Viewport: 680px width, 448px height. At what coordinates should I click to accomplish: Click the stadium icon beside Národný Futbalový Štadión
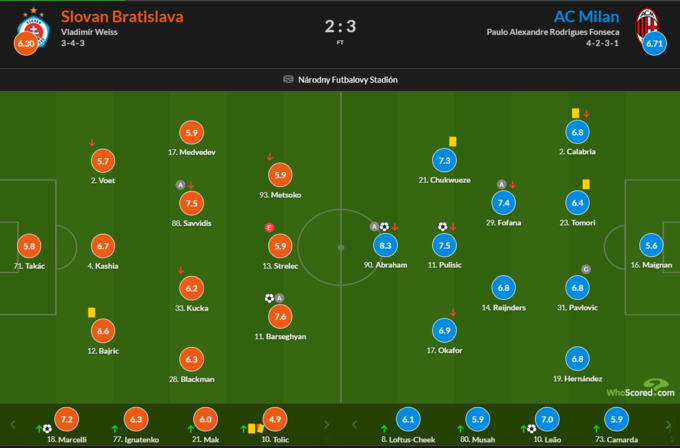[288, 80]
